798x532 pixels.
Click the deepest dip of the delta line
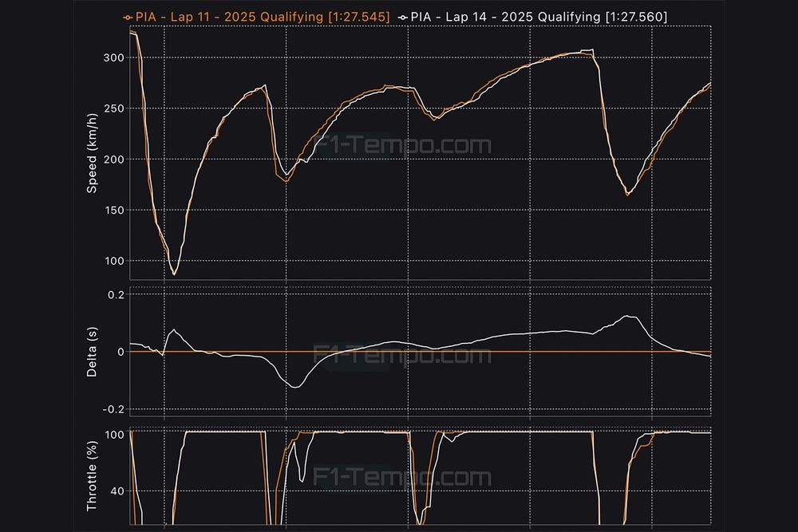pos(296,388)
